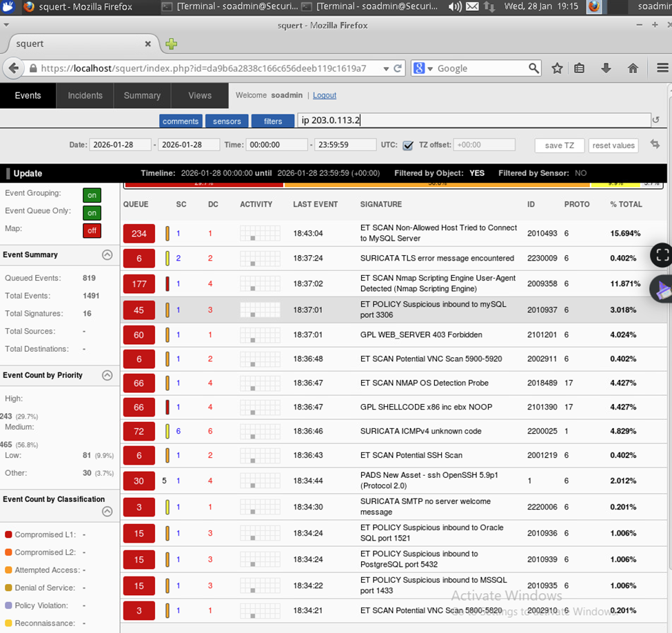Collapse the Event Summary section
The height and width of the screenshot is (633, 672).
(107, 254)
